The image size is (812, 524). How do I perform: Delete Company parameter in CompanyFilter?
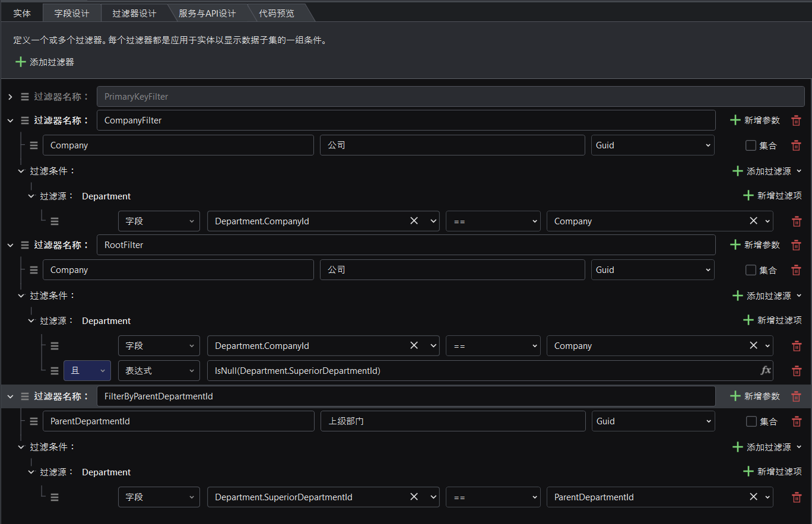click(796, 145)
